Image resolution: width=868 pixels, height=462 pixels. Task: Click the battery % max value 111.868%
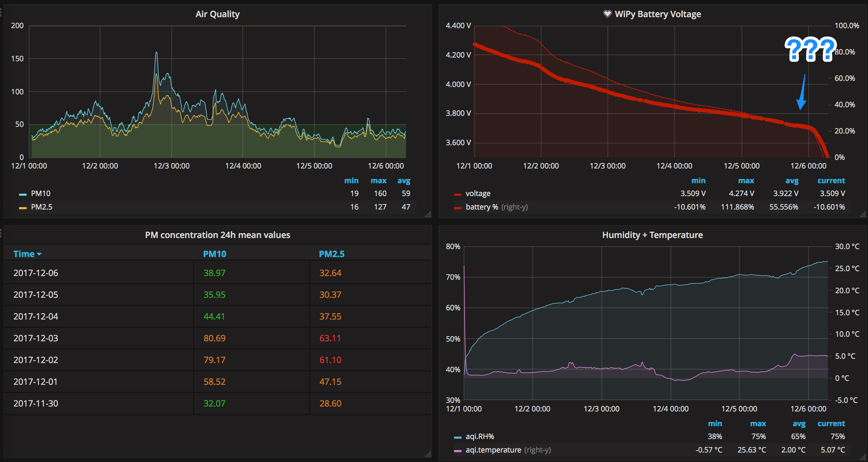point(737,207)
